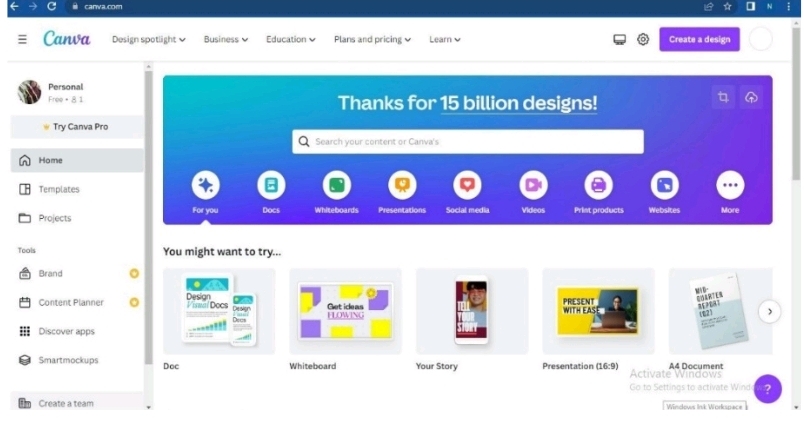Open the Doc design thumbnail

point(219,311)
